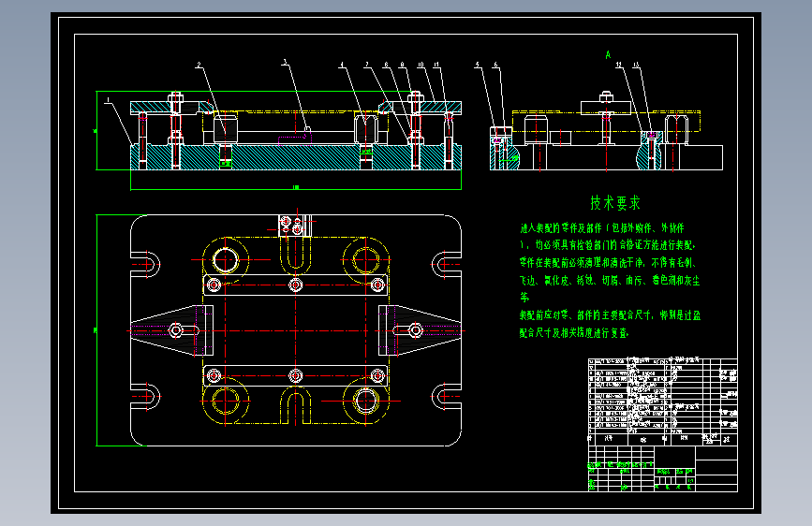The width and height of the screenshot is (812, 526).
Task: Click part balloon number 3
Action: [x=285, y=62]
